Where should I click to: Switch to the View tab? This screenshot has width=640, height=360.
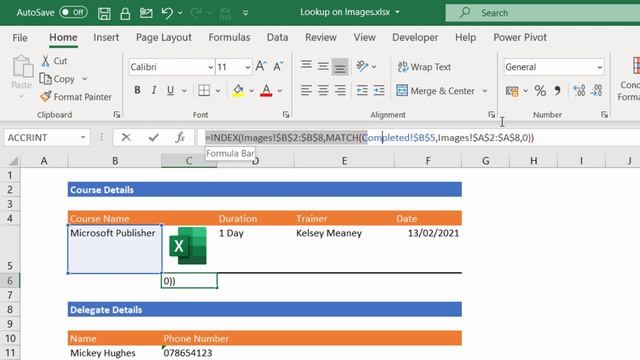pyautogui.click(x=364, y=38)
